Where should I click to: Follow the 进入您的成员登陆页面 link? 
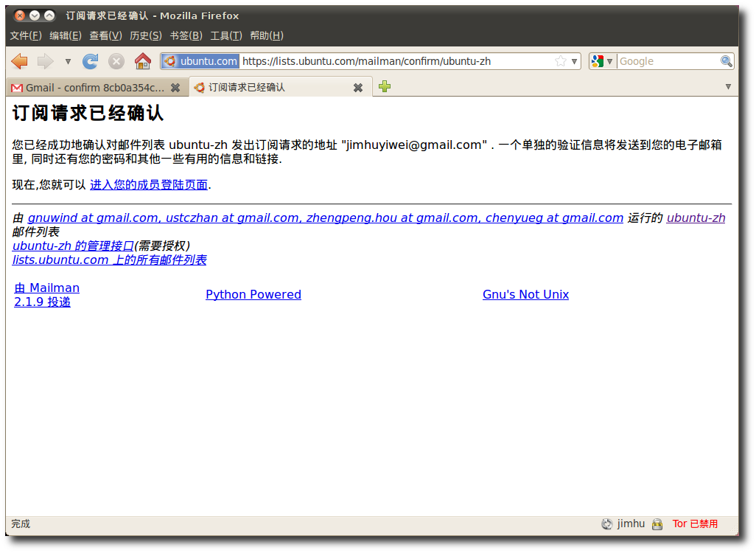[x=149, y=185]
